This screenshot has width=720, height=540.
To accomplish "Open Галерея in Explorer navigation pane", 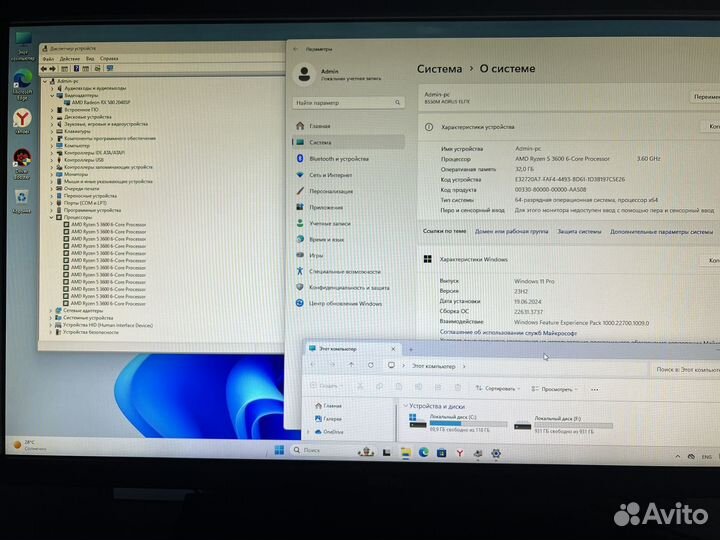I will click(x=332, y=419).
